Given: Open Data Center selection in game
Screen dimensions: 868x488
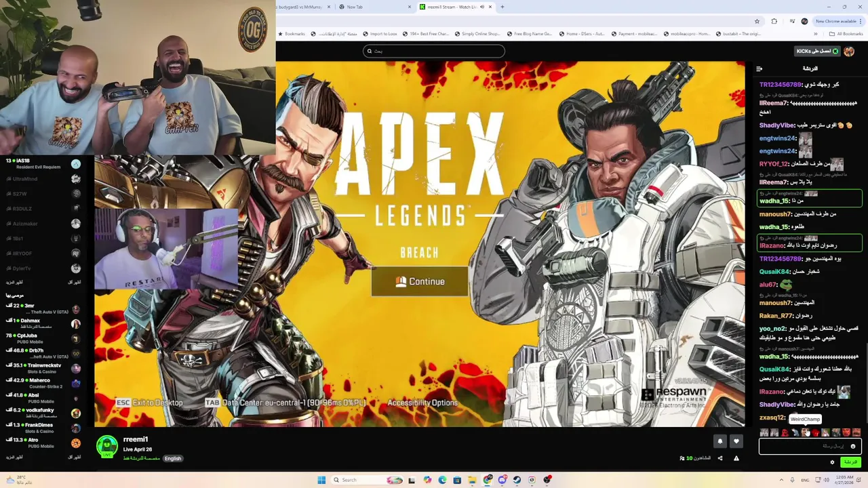Looking at the screenshot, I should point(285,403).
